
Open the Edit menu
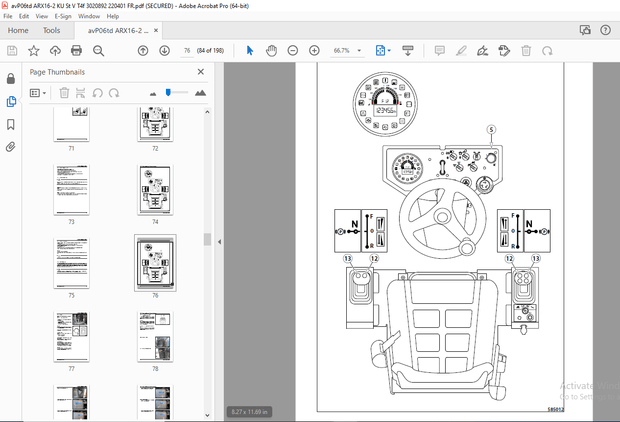click(x=24, y=16)
